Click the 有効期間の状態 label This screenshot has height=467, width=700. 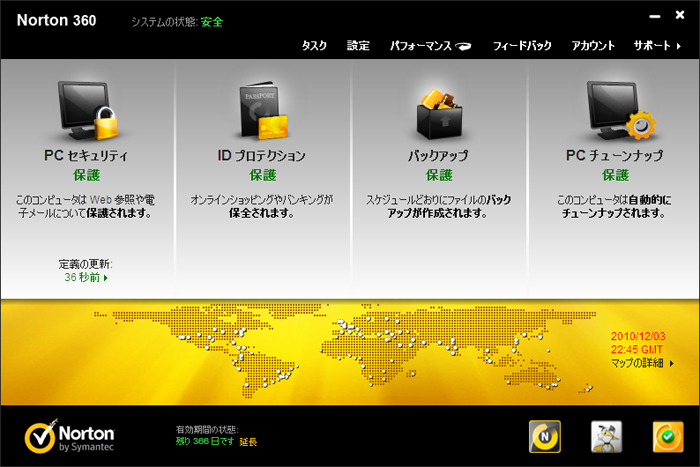pyautogui.click(x=207, y=430)
